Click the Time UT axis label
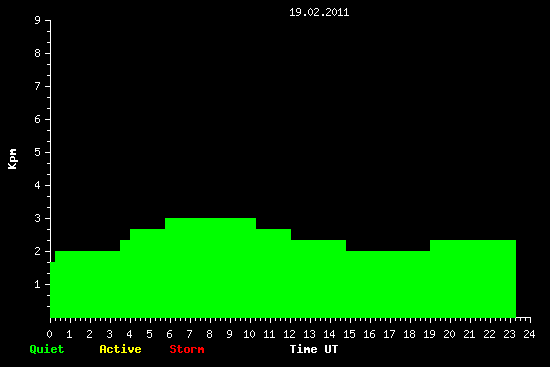This screenshot has width=550, height=367. (314, 349)
